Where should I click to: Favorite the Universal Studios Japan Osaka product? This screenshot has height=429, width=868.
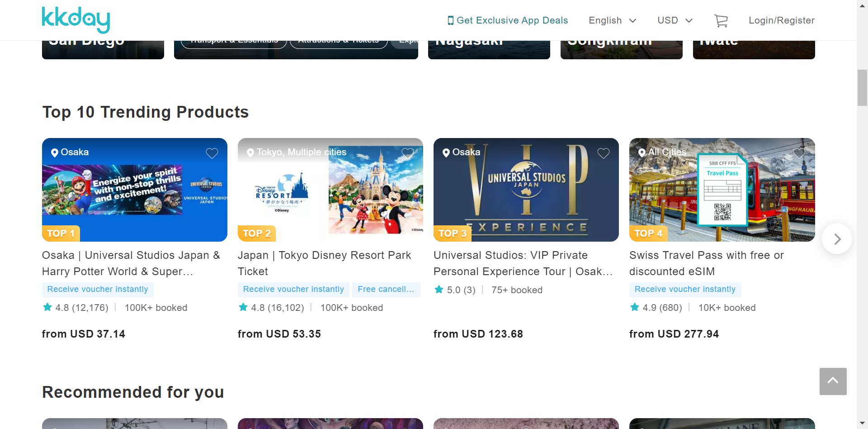point(212,153)
